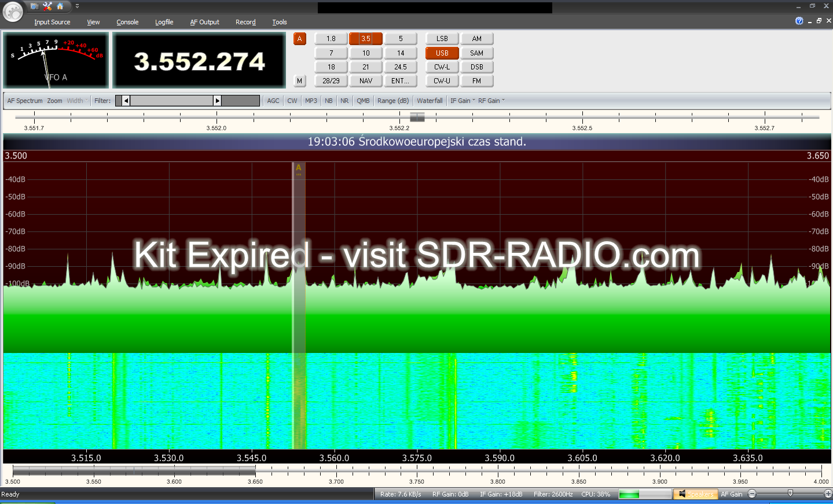Viewport: 833px width, 504px height.
Task: Switch to the 14 MHz band button
Action: click(x=401, y=53)
